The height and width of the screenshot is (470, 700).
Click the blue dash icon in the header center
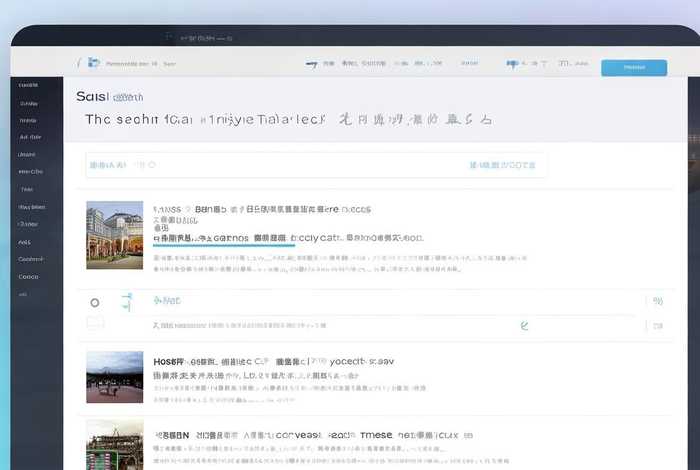tap(312, 64)
